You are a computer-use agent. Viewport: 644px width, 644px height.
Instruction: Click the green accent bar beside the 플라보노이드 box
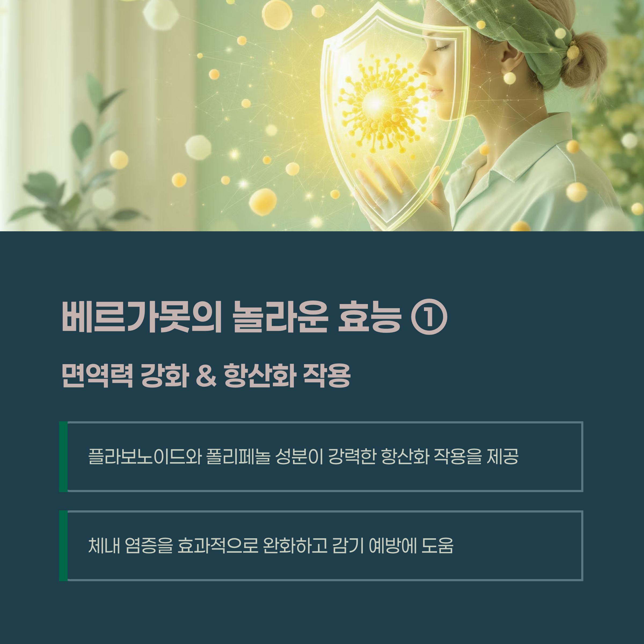[x=63, y=457]
